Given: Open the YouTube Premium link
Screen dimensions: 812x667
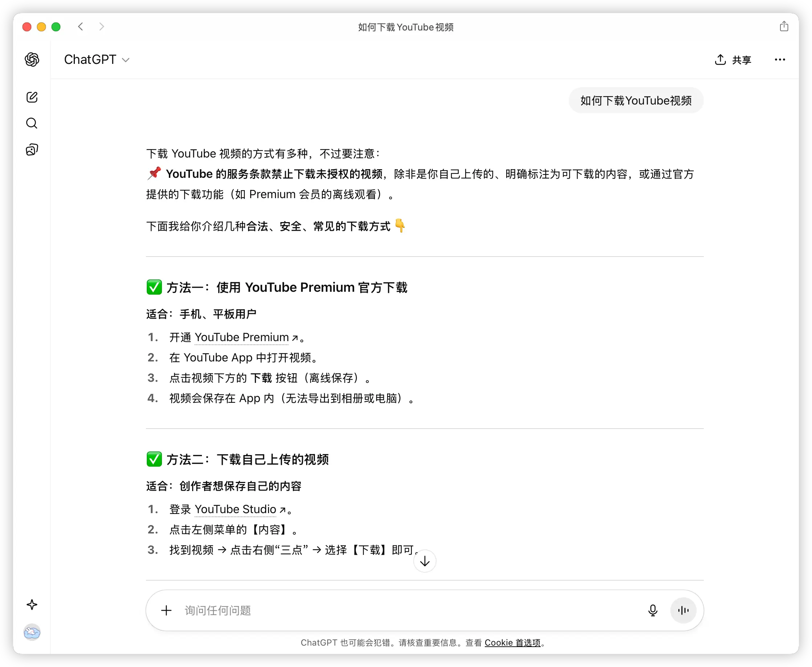Looking at the screenshot, I should pyautogui.click(x=242, y=337).
